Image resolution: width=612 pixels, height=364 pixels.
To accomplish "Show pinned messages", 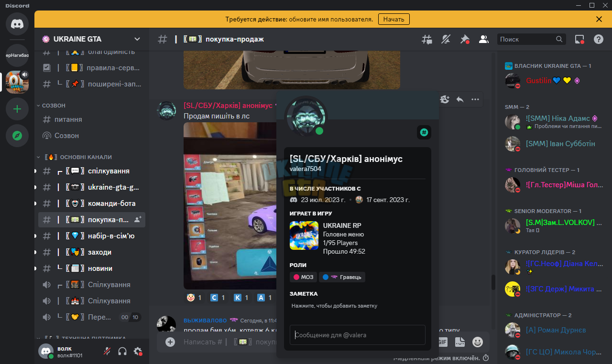I will 465,39.
